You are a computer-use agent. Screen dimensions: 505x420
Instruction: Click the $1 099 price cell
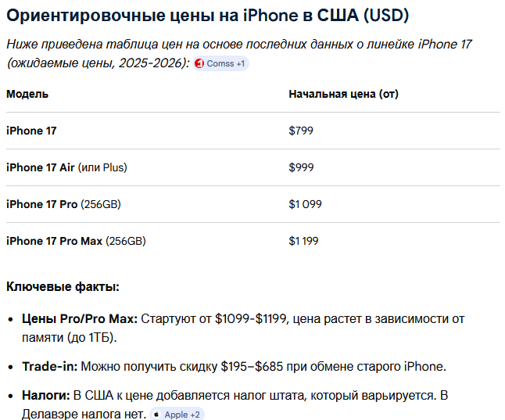pyautogui.click(x=305, y=204)
